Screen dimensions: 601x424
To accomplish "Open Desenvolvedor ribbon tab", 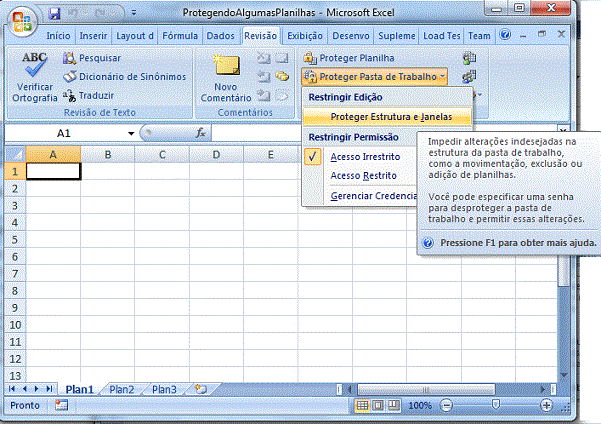I will (351, 36).
